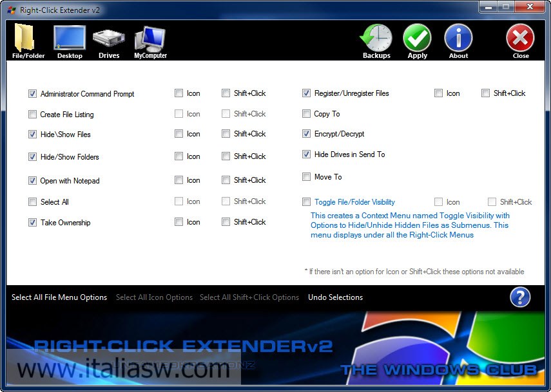Enable Shift+Click for Administrator Command Prompt
This screenshot has width=551, height=392.
(x=226, y=93)
